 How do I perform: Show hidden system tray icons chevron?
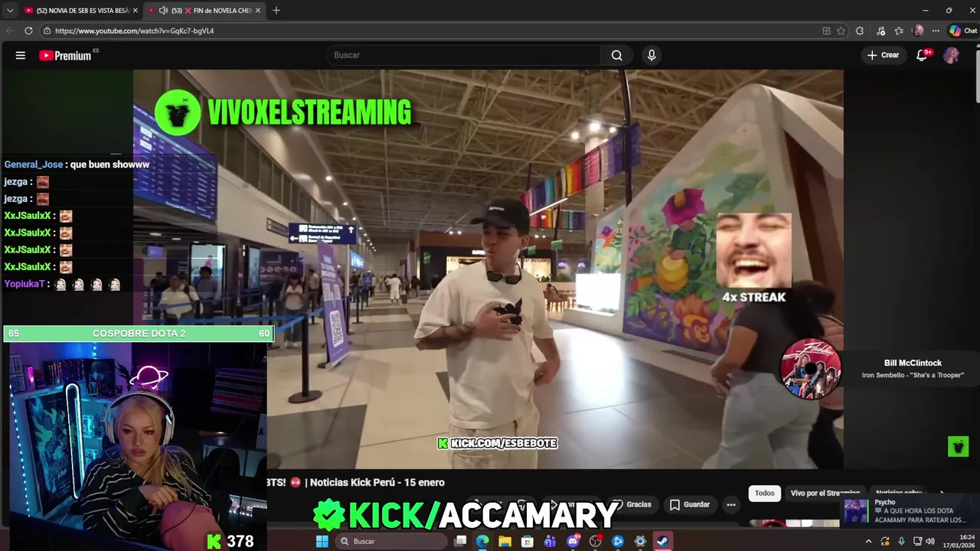click(x=868, y=541)
